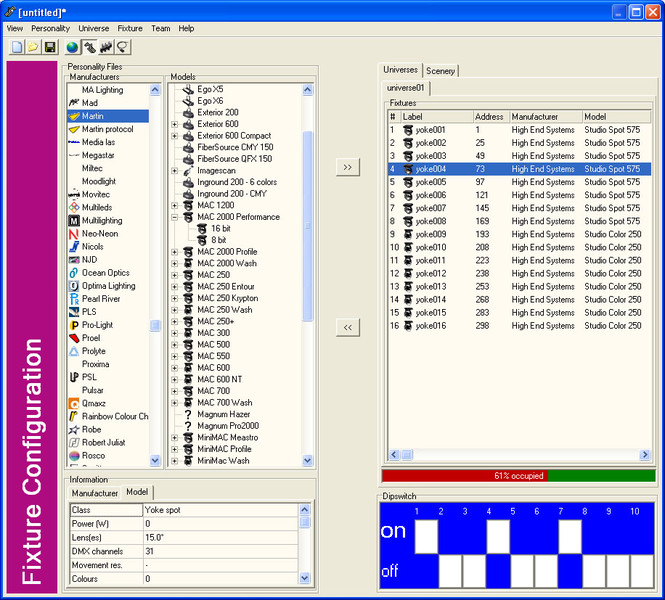Sort fixtures by Address column header
The width and height of the screenshot is (665, 600).
click(x=491, y=117)
